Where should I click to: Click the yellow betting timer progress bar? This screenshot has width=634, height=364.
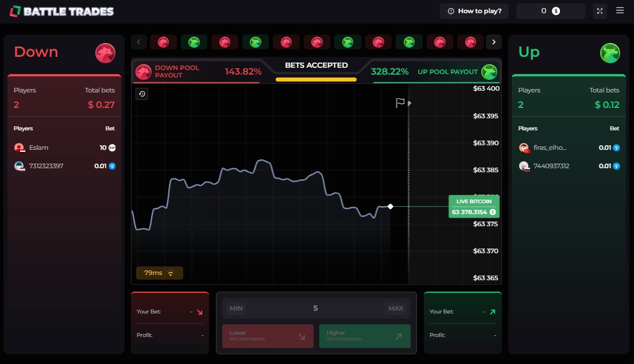(316, 79)
